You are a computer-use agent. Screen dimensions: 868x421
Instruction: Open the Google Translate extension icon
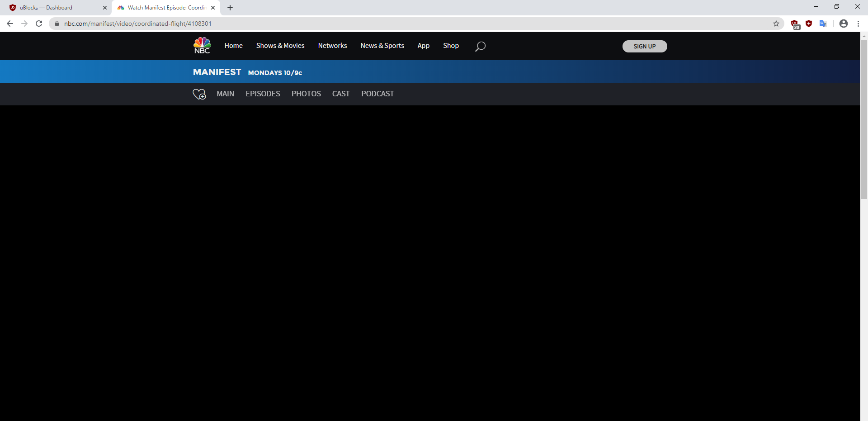pos(823,24)
